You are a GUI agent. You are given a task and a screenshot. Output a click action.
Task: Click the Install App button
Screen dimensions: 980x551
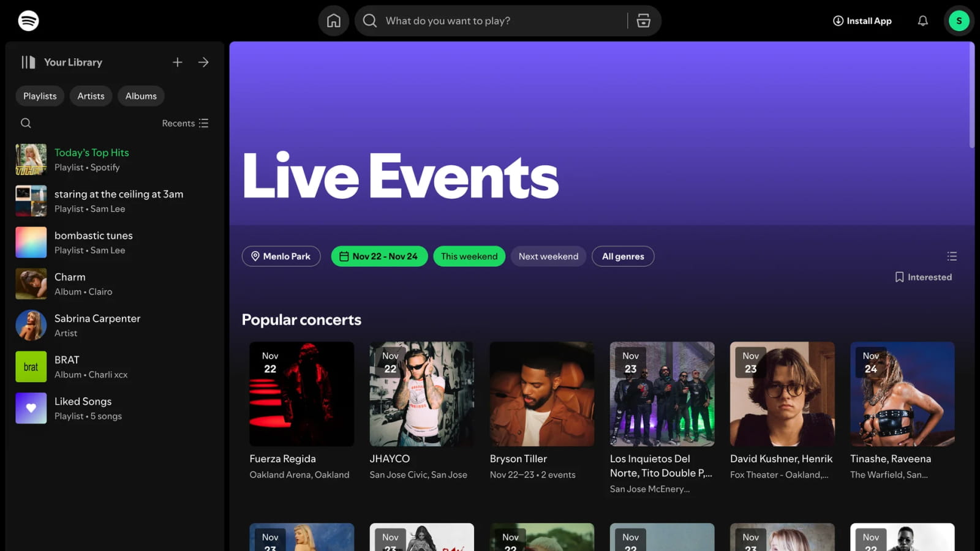(x=862, y=20)
